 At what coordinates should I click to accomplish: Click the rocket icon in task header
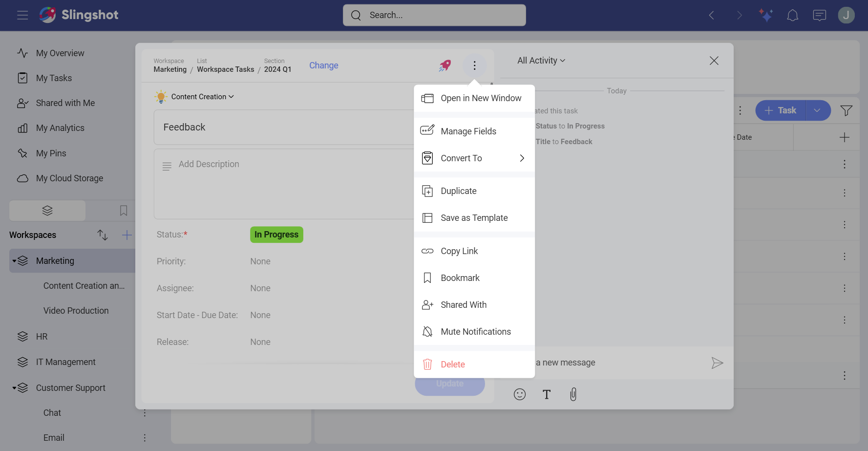coord(445,65)
